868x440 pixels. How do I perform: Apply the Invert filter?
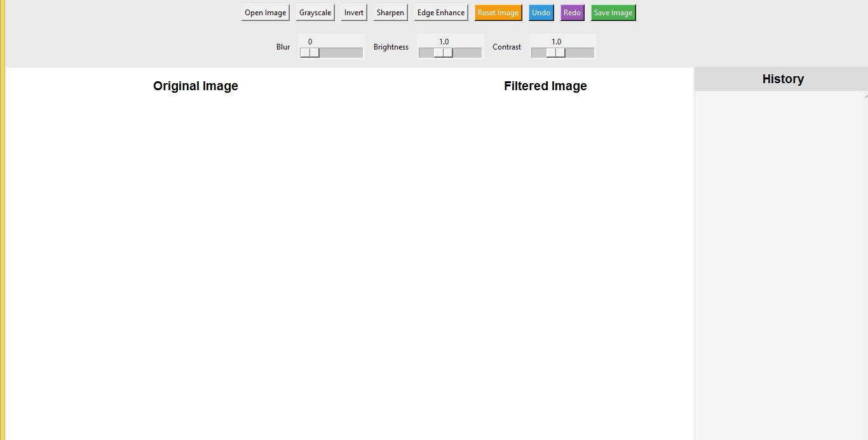click(x=354, y=13)
